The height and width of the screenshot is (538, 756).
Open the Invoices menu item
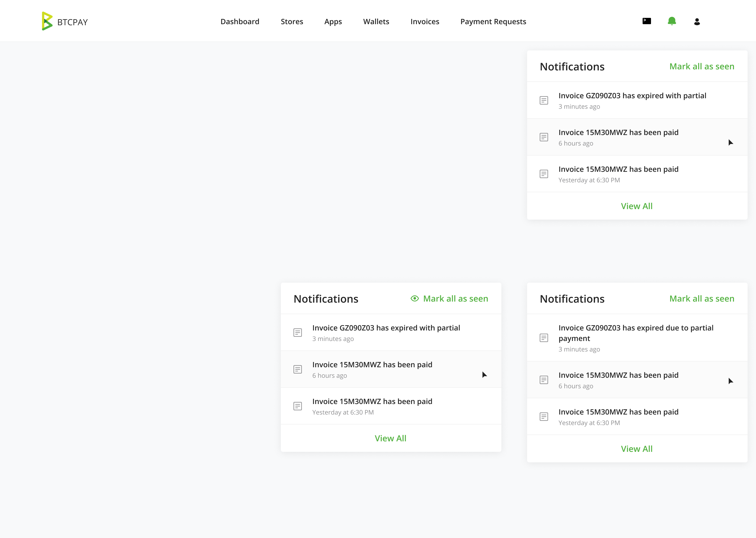[425, 22]
